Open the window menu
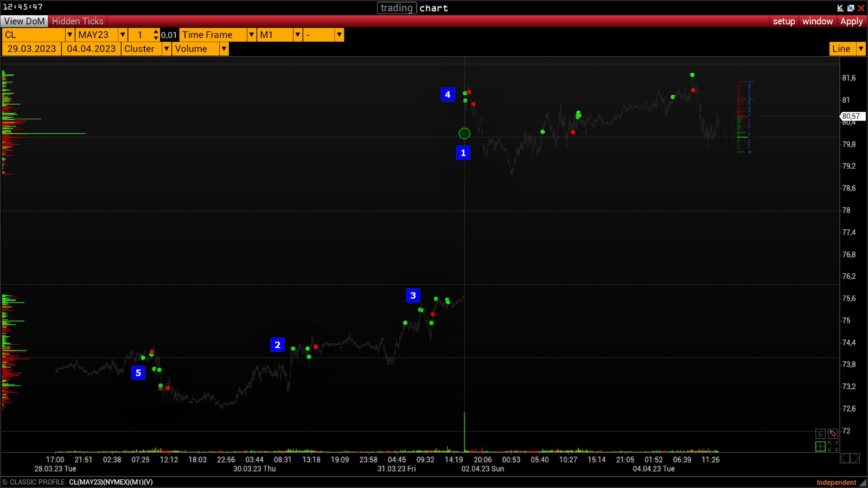The height and width of the screenshot is (488, 868). (x=818, y=21)
